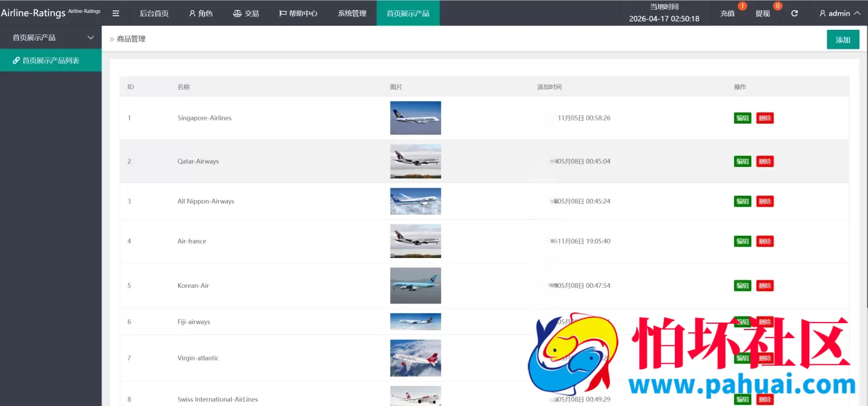Open the 交易 menu item

(246, 14)
